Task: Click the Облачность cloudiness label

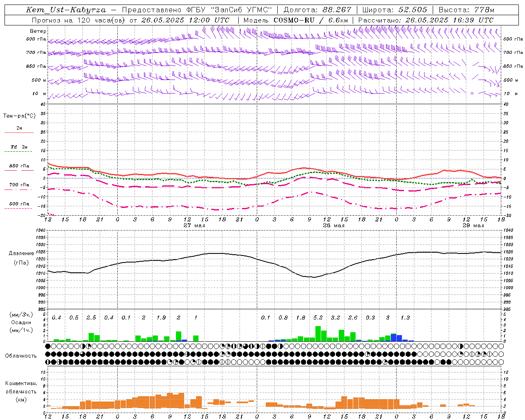Action: pos(21,356)
